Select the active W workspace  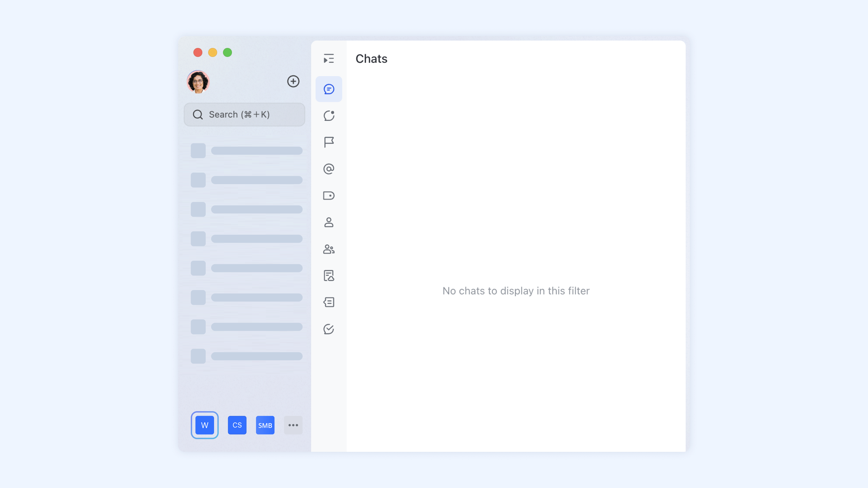point(205,425)
